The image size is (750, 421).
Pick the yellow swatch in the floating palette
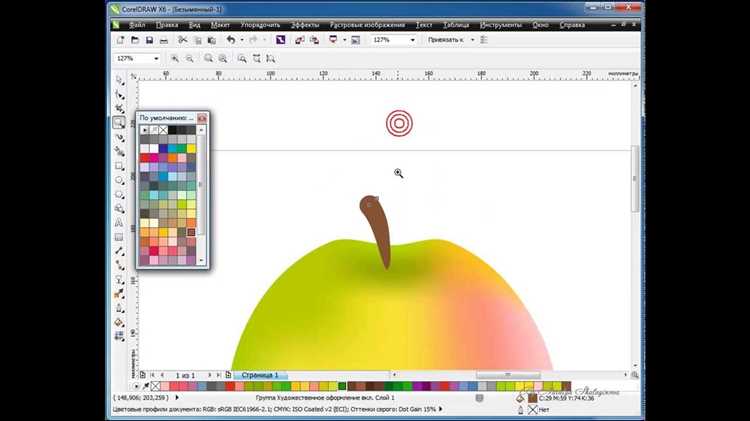pyautogui.click(x=191, y=149)
